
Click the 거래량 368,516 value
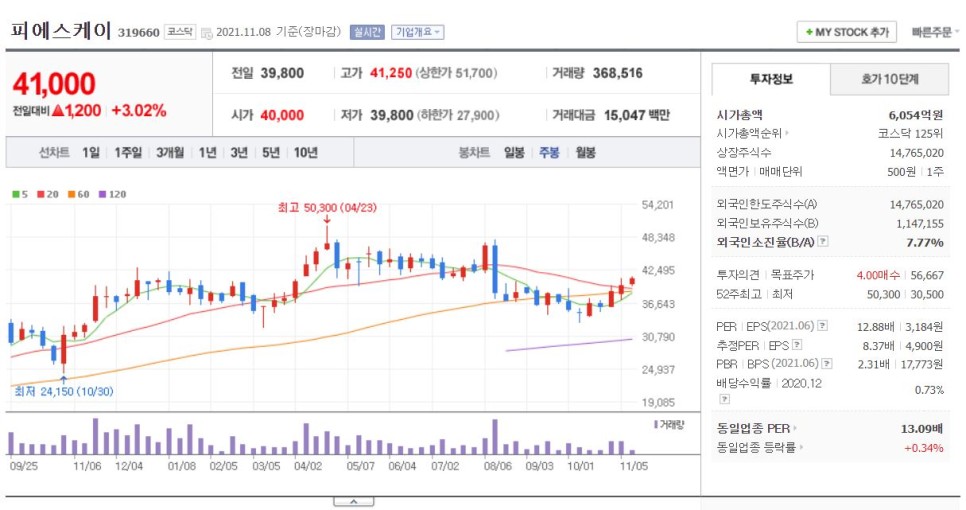coord(617,73)
